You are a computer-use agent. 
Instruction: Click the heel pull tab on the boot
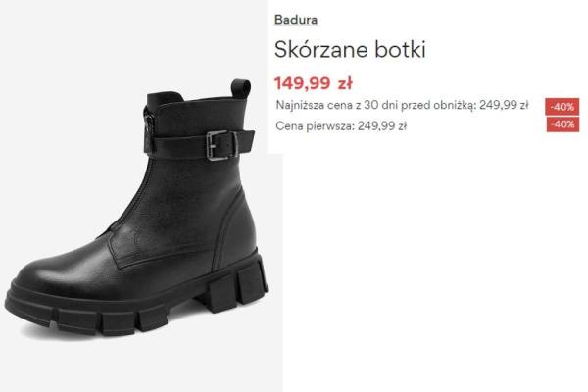coord(241,88)
